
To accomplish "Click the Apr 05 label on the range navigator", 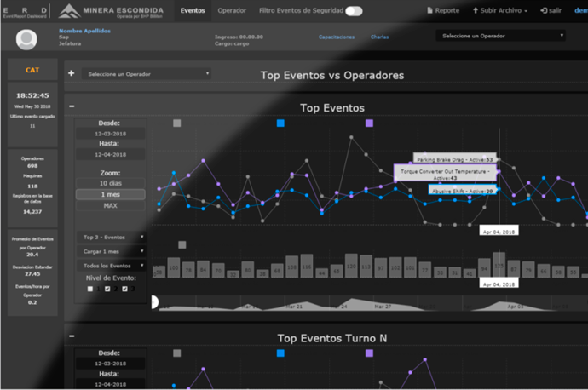I will [516, 307].
